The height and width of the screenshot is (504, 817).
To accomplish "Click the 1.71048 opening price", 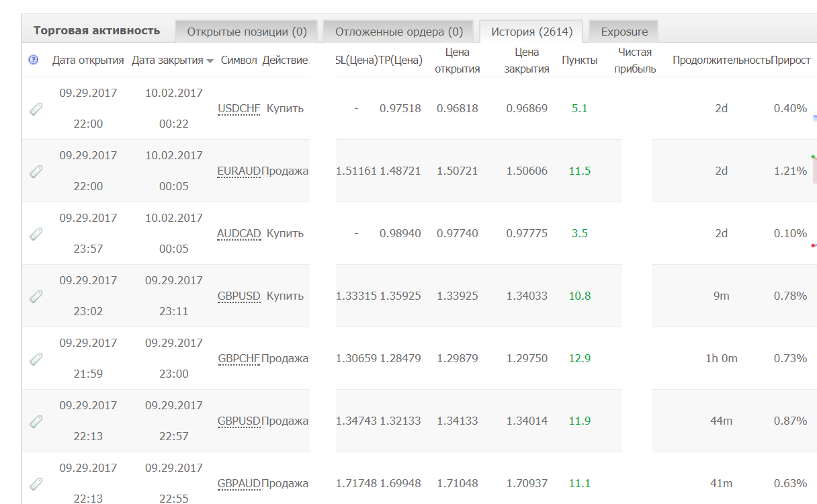I will (x=458, y=483).
